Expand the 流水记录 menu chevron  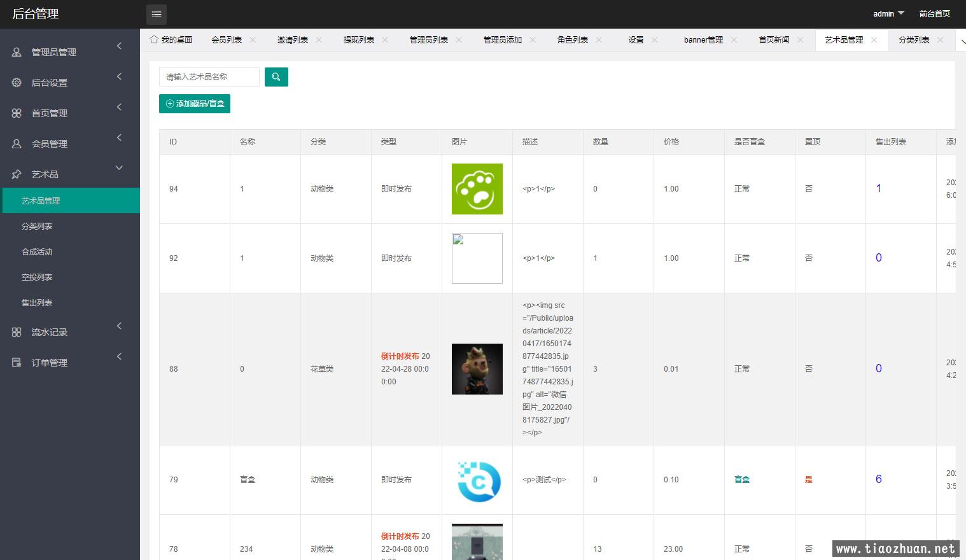(119, 326)
